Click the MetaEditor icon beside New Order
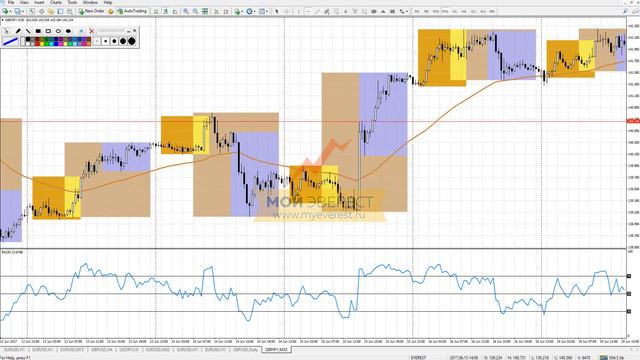Image resolution: width=640 pixels, height=360 pixels. [x=111, y=11]
